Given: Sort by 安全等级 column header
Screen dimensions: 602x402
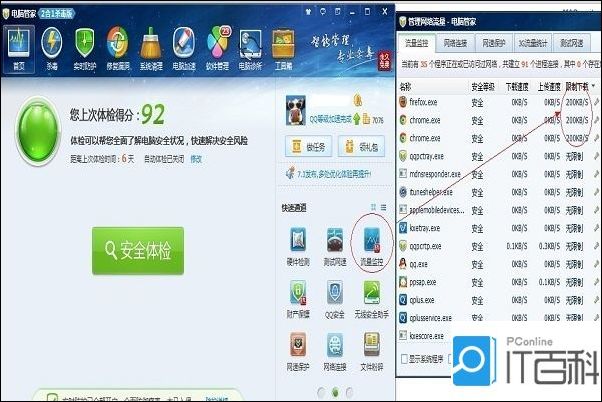Looking at the screenshot, I should 483,87.
